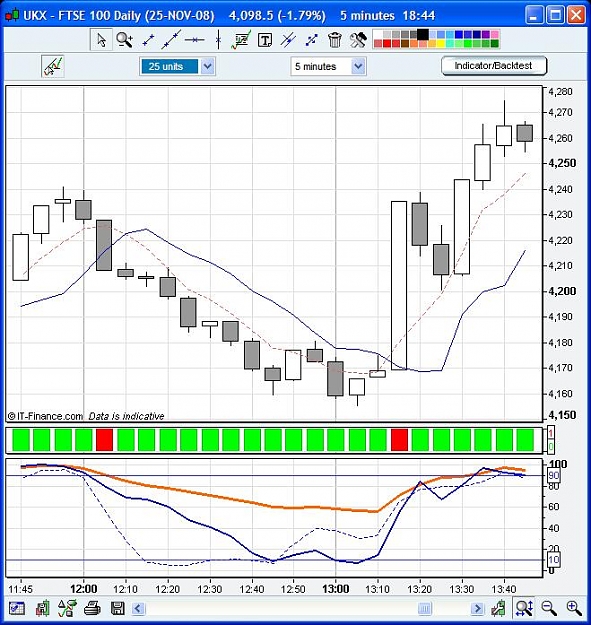Zoom out using the minus magnifier

tap(549, 608)
